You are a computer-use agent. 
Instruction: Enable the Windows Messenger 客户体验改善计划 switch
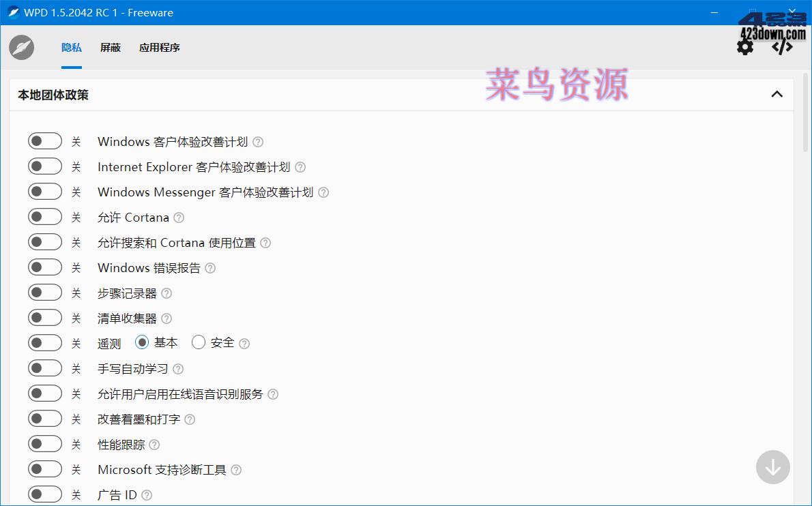pos(45,191)
